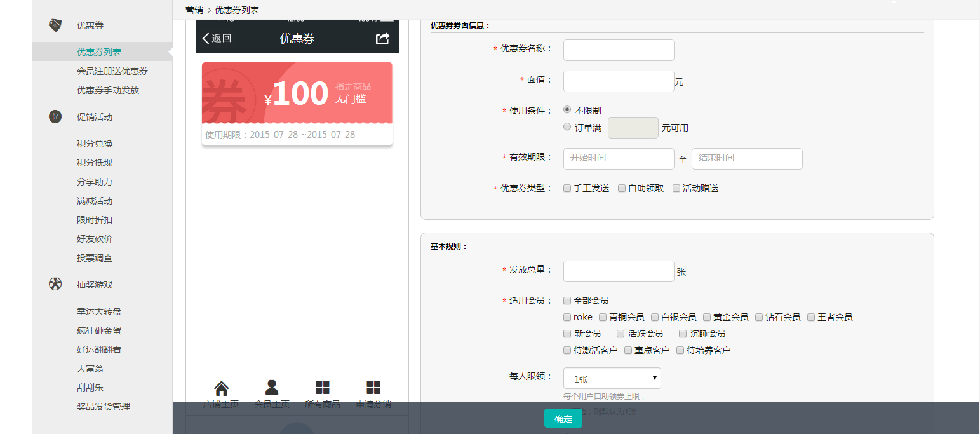
Task: Open the 开始时间 date picker field
Action: coord(618,158)
